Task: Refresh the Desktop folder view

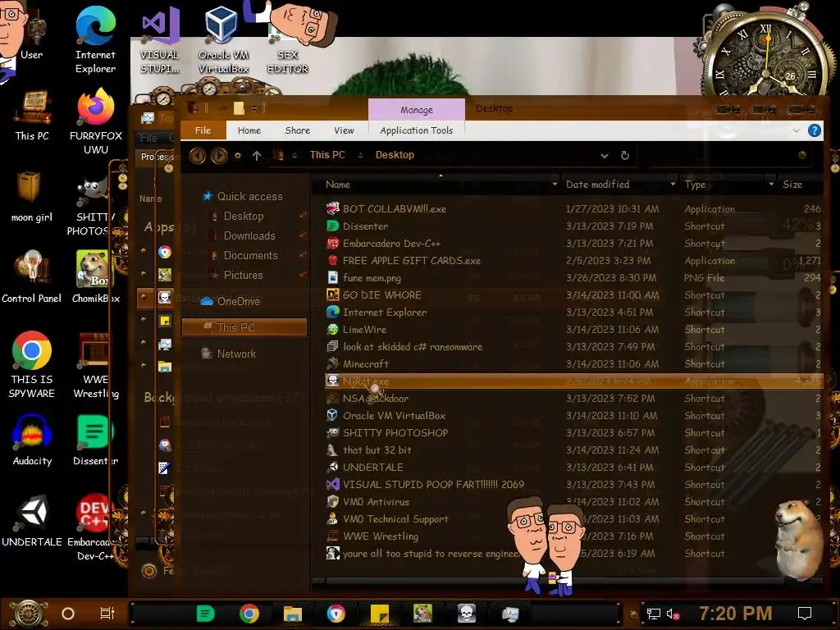Action: pos(624,155)
